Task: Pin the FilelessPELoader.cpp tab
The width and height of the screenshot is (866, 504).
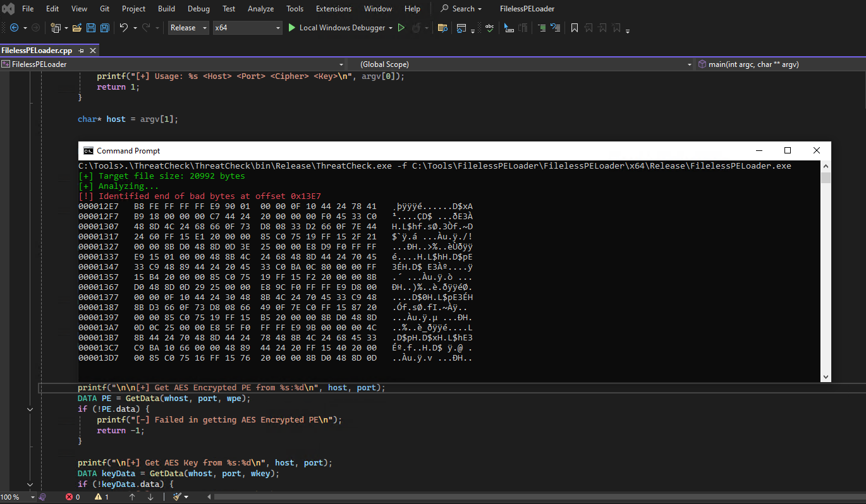Action: pos(81,51)
